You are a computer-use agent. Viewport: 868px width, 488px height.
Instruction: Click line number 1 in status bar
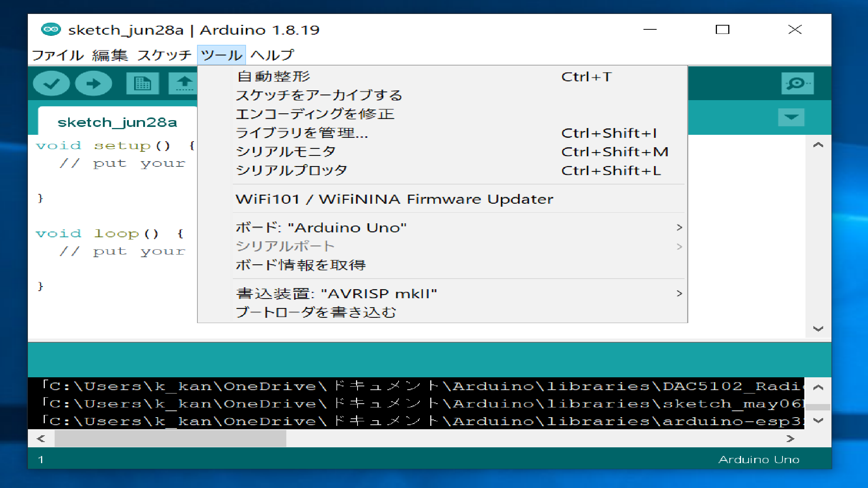[41, 459]
